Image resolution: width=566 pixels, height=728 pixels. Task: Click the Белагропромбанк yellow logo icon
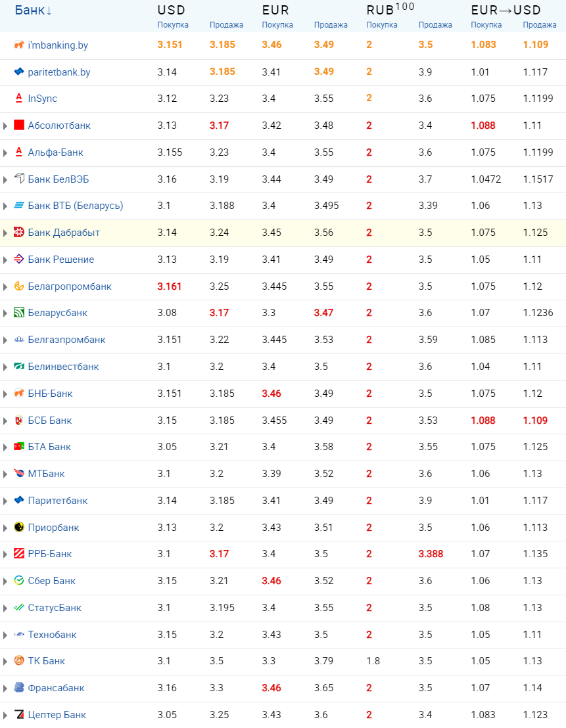point(19,286)
